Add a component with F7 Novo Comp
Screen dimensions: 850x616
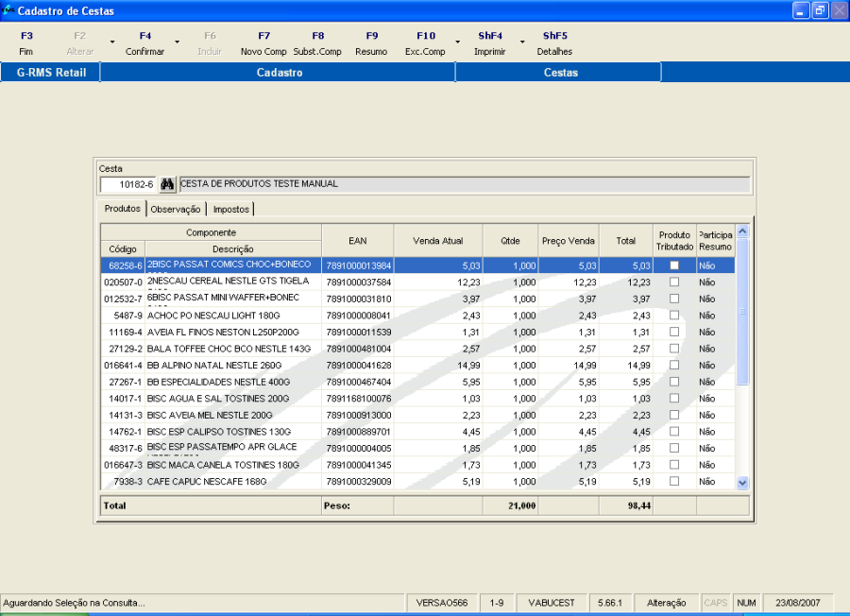pos(263,43)
